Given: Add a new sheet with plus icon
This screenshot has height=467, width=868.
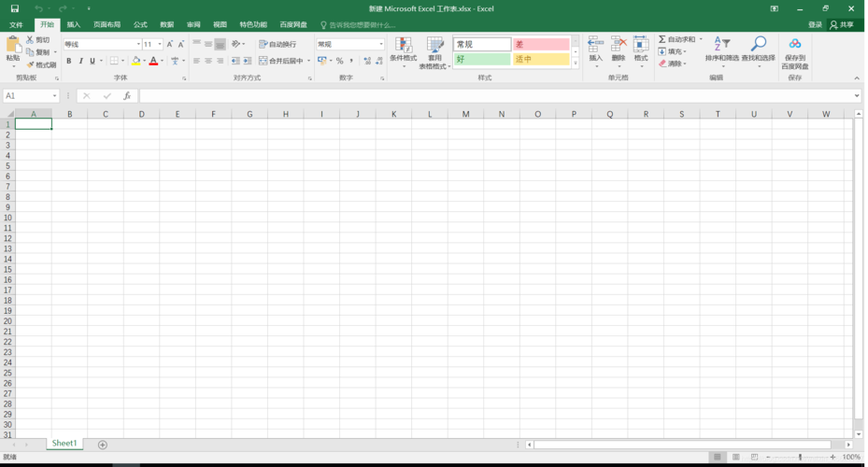Looking at the screenshot, I should click(x=103, y=445).
